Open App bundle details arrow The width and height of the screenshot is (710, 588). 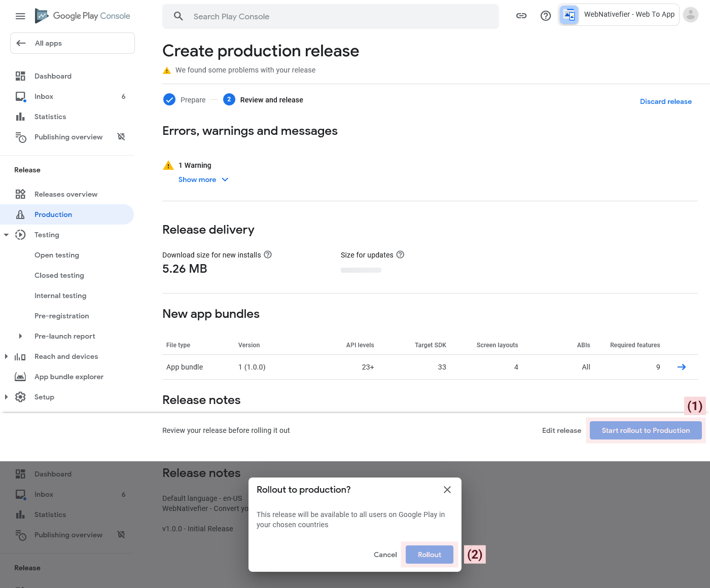point(682,367)
